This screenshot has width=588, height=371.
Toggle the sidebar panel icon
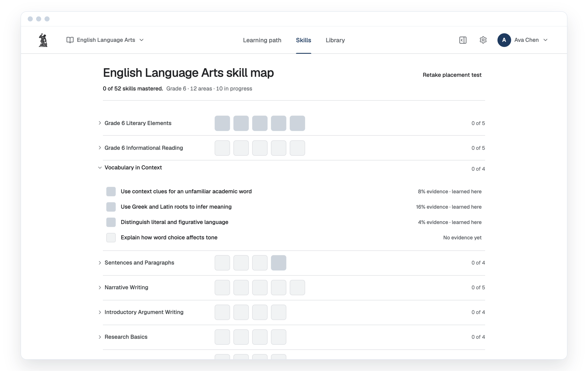[x=463, y=40]
